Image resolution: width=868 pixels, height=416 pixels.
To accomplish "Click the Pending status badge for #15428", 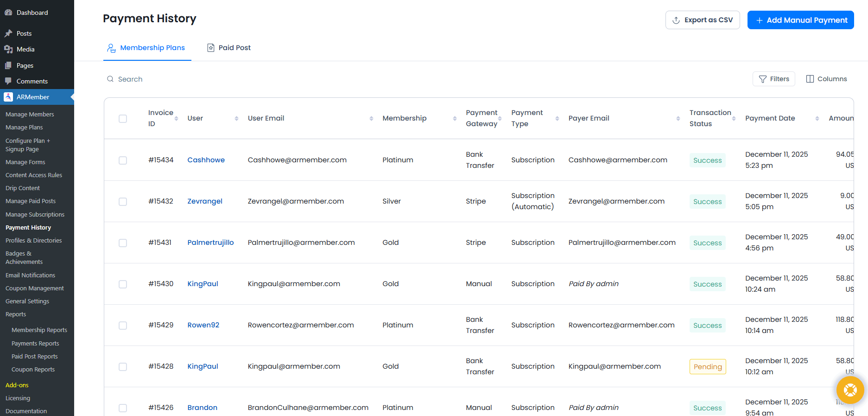I will 708,367.
